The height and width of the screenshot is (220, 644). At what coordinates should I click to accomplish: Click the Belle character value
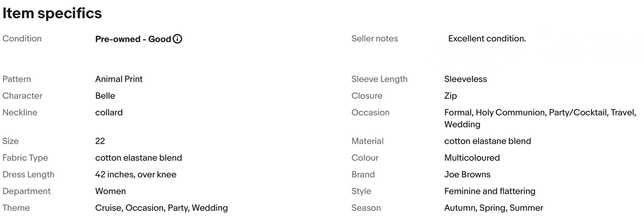[105, 96]
